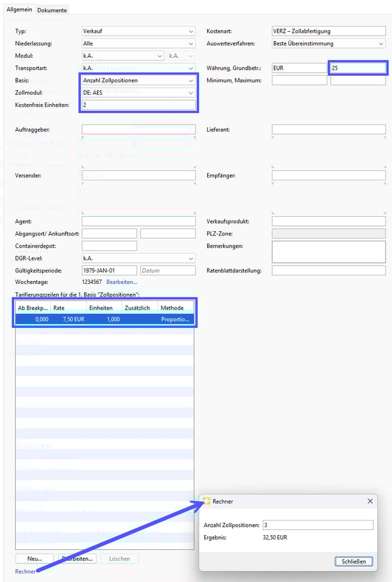The image size is (392, 582).
Task: Focus the Grundbetrag field containing 25
Action: [357, 68]
